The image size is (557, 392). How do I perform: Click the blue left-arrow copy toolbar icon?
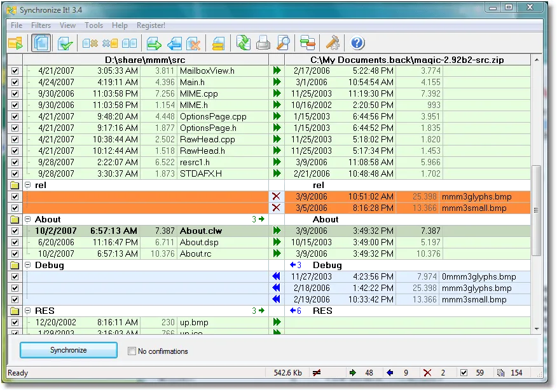174,43
